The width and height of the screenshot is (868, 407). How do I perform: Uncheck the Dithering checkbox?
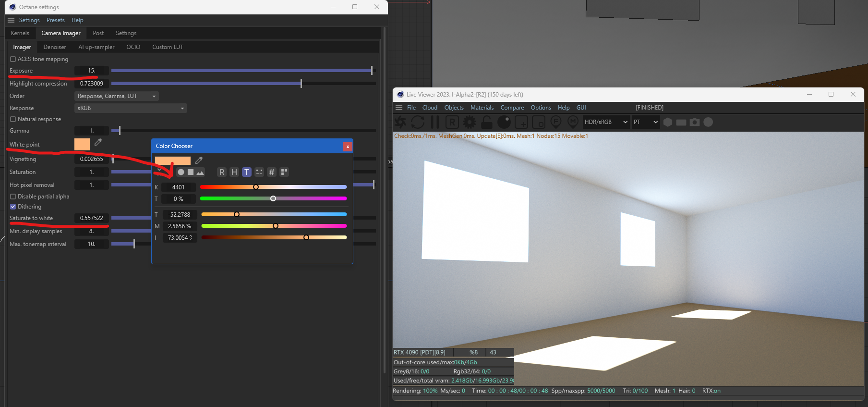pyautogui.click(x=13, y=207)
